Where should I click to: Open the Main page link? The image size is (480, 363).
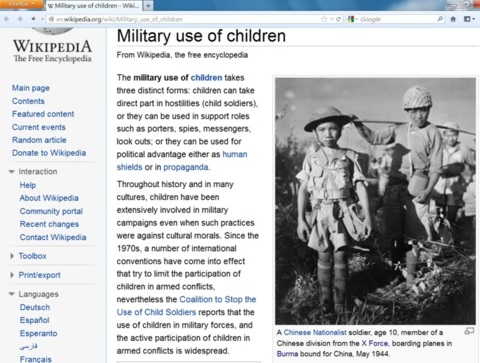[31, 88]
